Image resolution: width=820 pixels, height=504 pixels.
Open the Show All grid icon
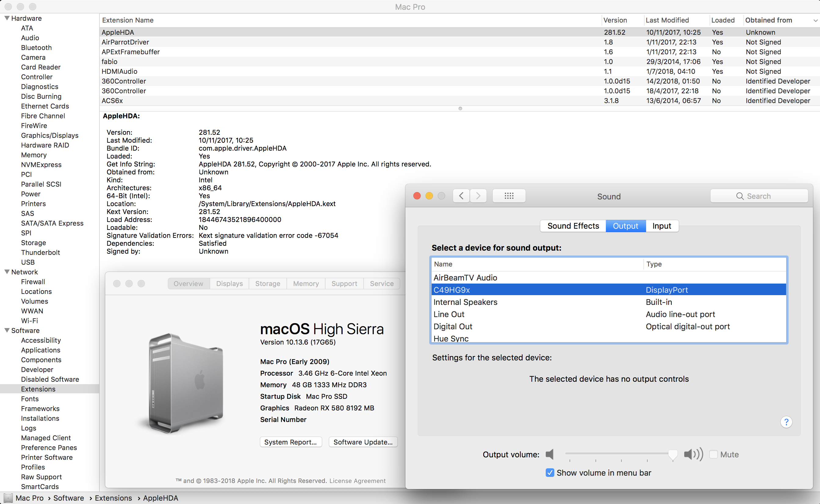509,196
